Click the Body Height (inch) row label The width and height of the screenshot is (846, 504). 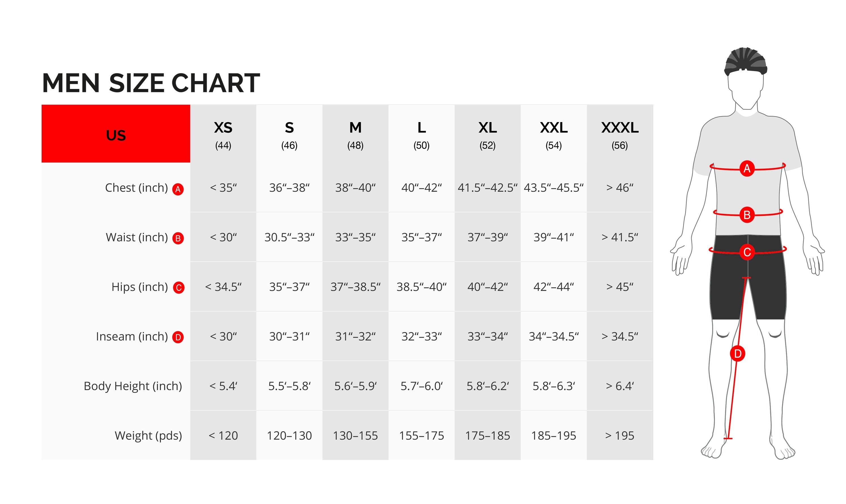pos(133,386)
